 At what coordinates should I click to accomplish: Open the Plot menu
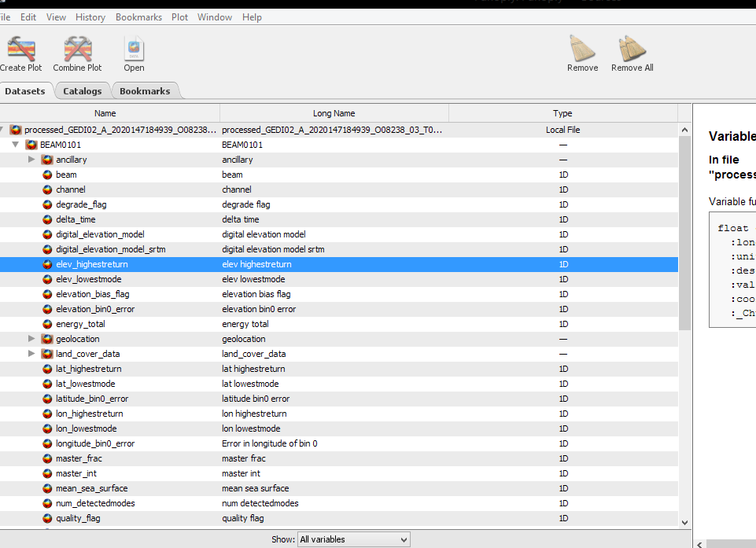pyautogui.click(x=179, y=17)
